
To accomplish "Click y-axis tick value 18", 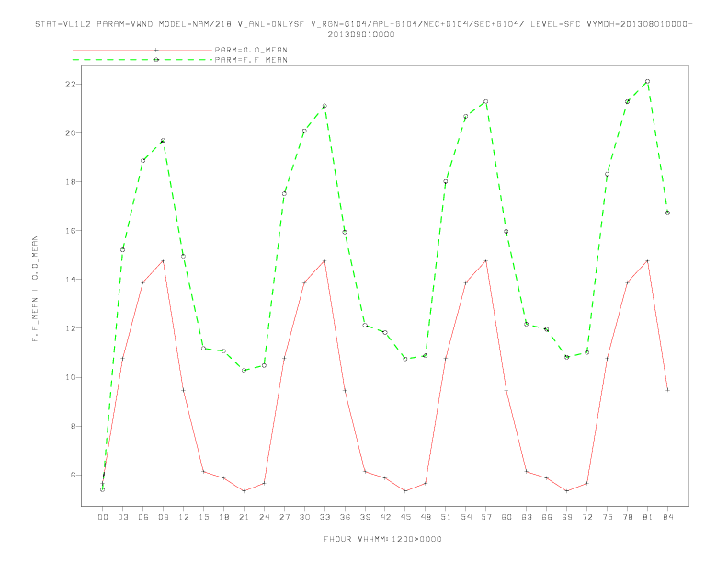I will click(x=71, y=181).
